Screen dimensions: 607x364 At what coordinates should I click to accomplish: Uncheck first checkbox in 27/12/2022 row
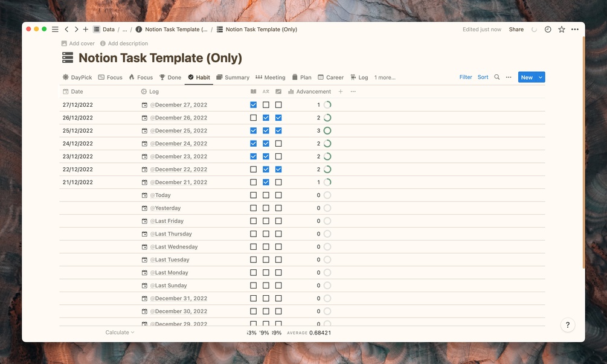pyautogui.click(x=253, y=105)
